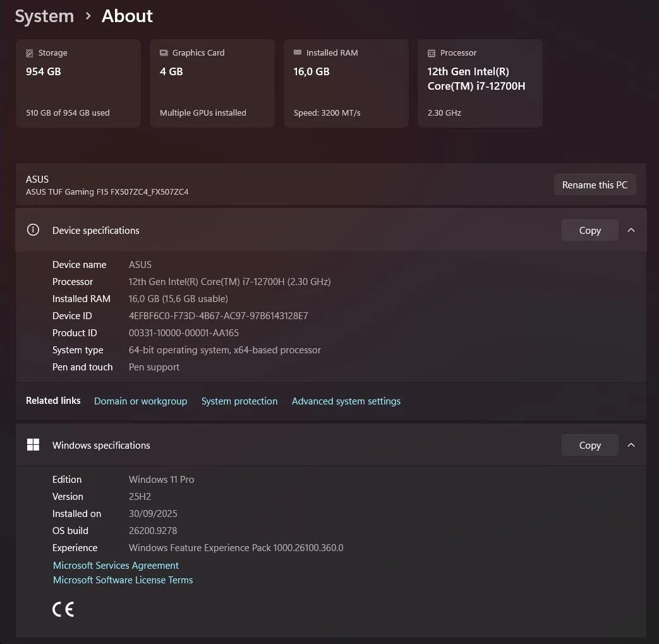Select the Version value 25H2
Screen dimensions: 659x644
(140, 497)
